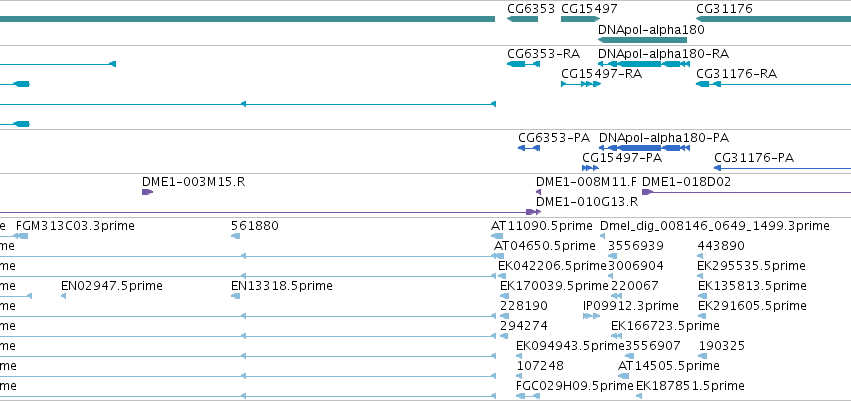851x401 pixels.
Task: Select the EK135813.5prime EST
Action: click(702, 296)
